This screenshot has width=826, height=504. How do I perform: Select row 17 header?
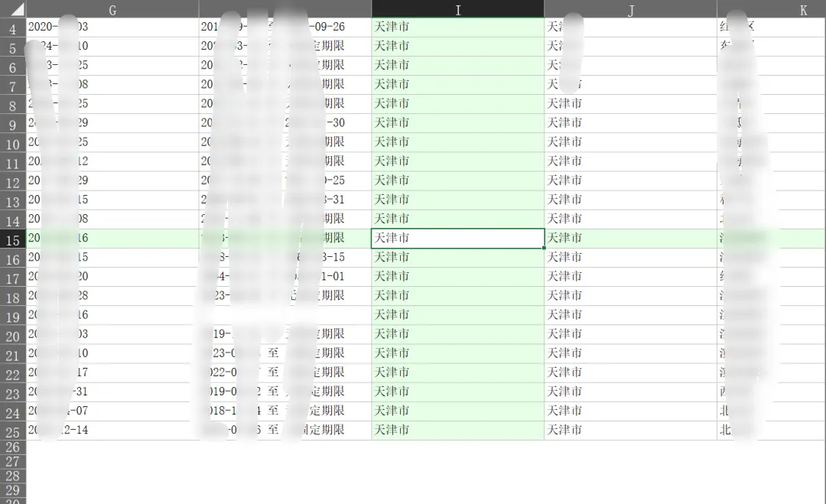[x=13, y=277]
